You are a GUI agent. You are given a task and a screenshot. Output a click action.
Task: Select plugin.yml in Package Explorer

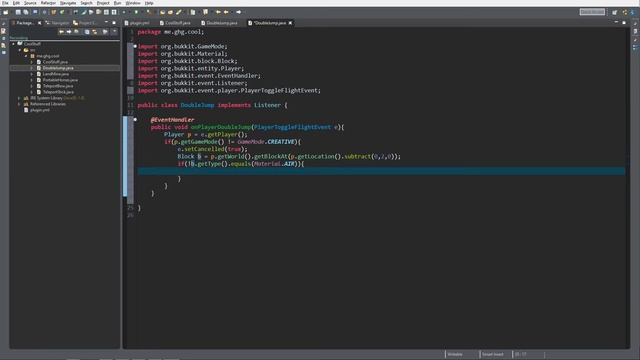[40, 110]
